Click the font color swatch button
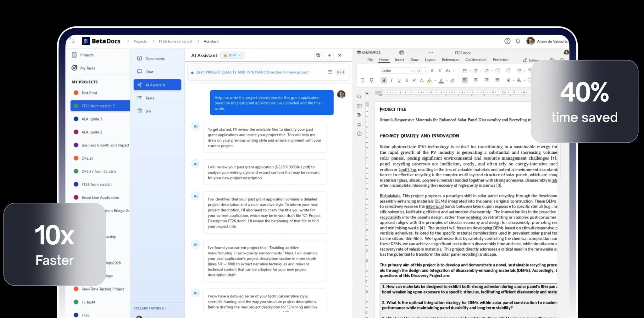644x318 pixels. pos(441,81)
